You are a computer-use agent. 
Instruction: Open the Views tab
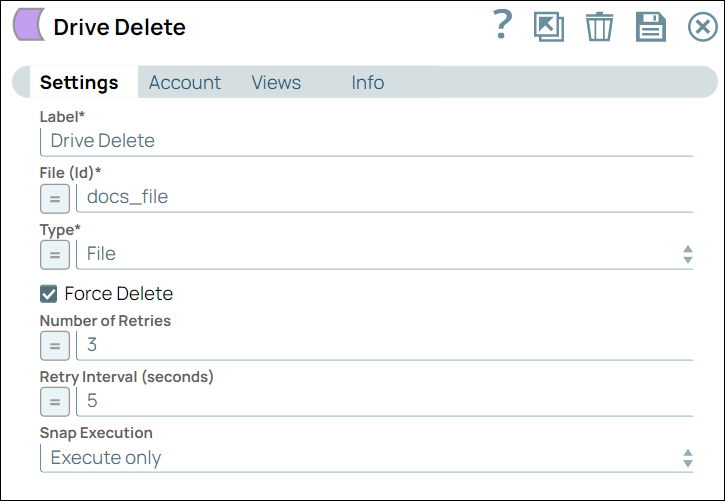pos(276,83)
